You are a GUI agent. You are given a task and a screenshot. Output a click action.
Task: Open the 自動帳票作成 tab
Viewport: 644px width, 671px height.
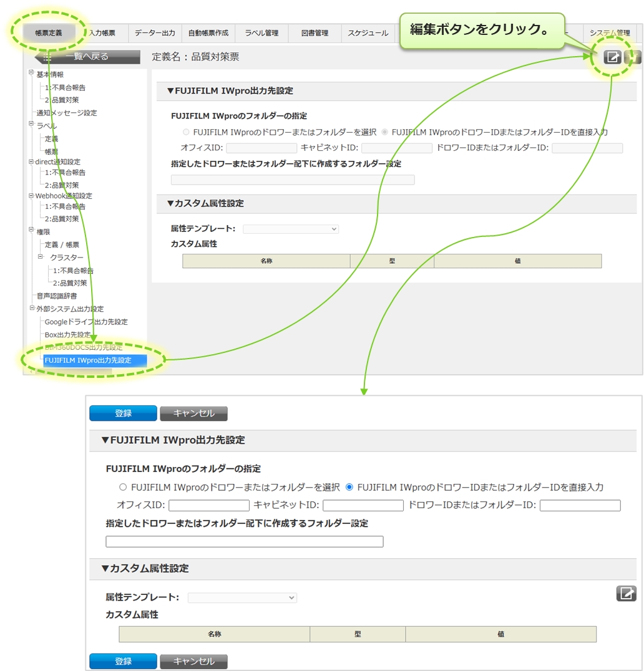point(208,33)
